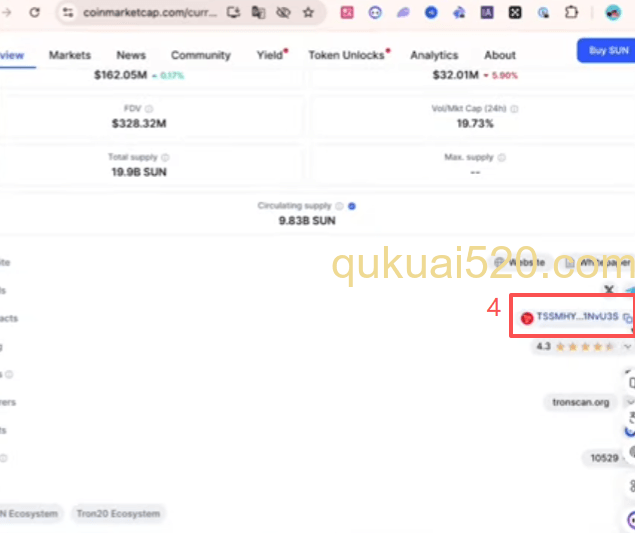Image resolution: width=635 pixels, height=533 pixels.
Task: Open the Extensions puzzle-piece menu
Action: click(x=571, y=13)
